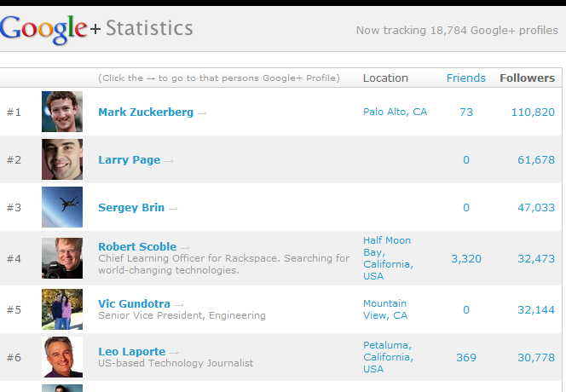Click the arrow icon beside Sergey Brin
The width and height of the screenshot is (566, 392).
pyautogui.click(x=173, y=208)
